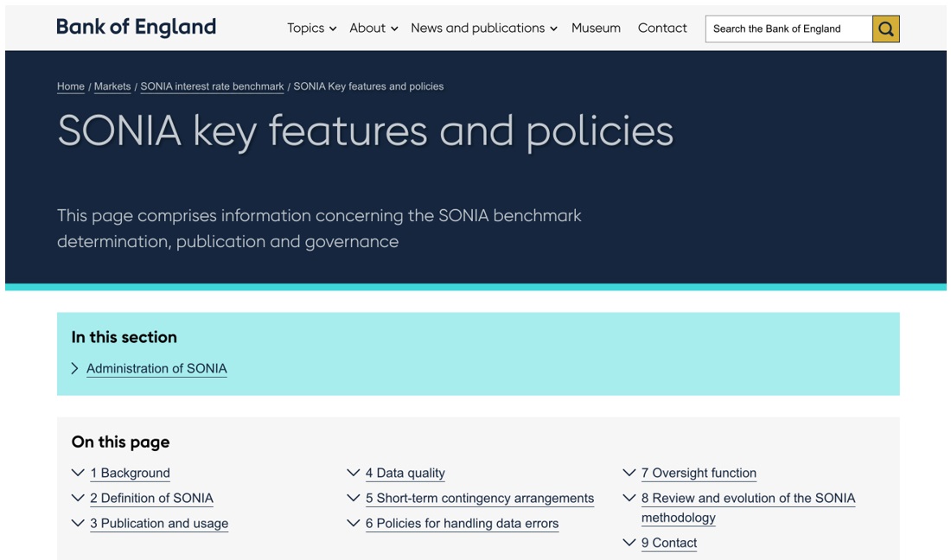
Task: Focus the Search the Bank of England field
Action: pyautogui.click(x=788, y=29)
